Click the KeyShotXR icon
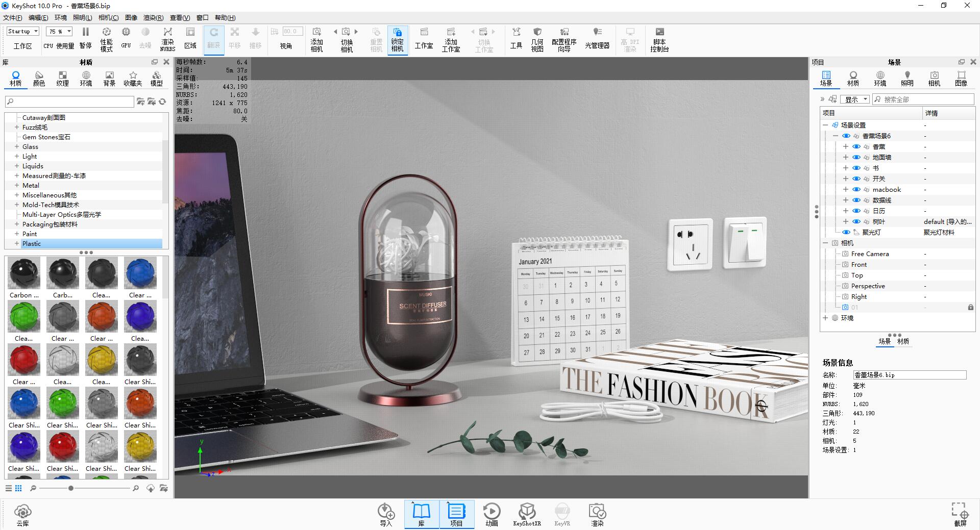The image size is (980, 530). tap(527, 511)
